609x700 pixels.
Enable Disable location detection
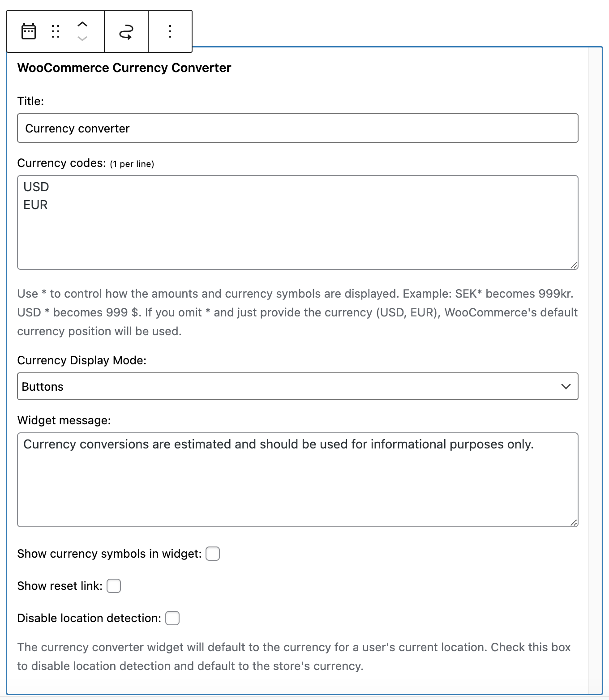172,618
